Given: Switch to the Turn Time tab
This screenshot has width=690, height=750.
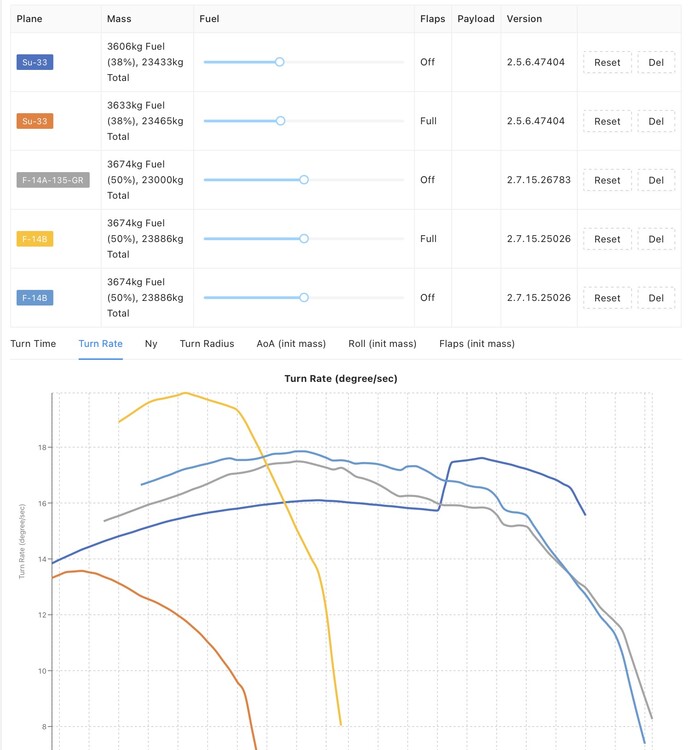Looking at the screenshot, I should [x=33, y=344].
